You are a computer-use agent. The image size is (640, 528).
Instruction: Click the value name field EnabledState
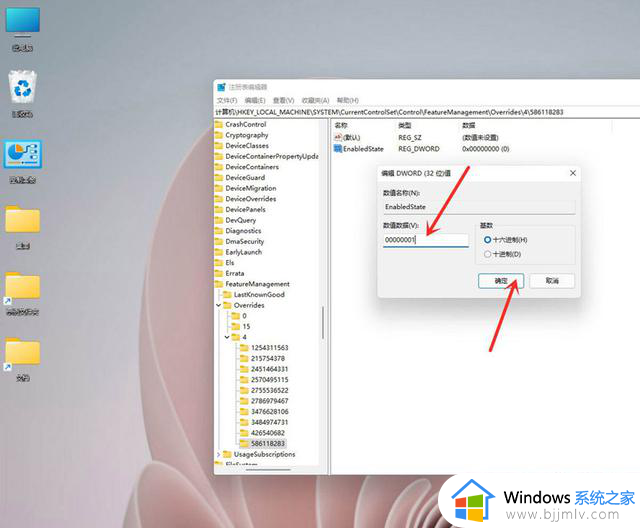tap(479, 207)
